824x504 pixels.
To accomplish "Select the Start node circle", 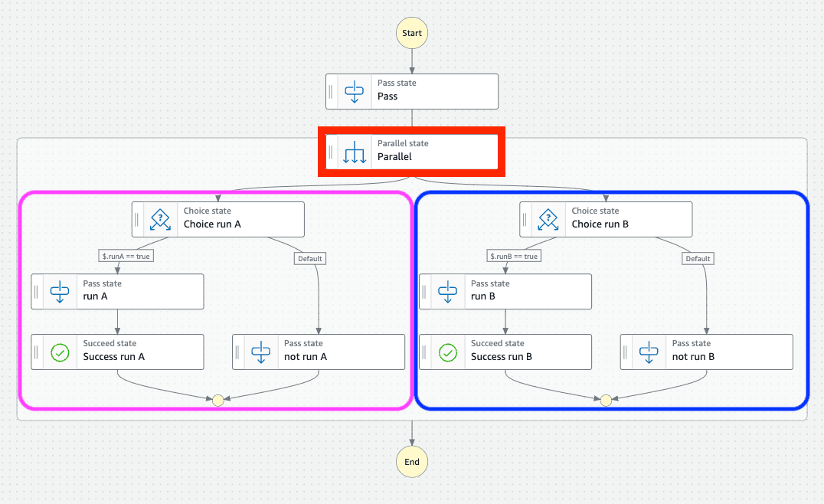I will [412, 33].
